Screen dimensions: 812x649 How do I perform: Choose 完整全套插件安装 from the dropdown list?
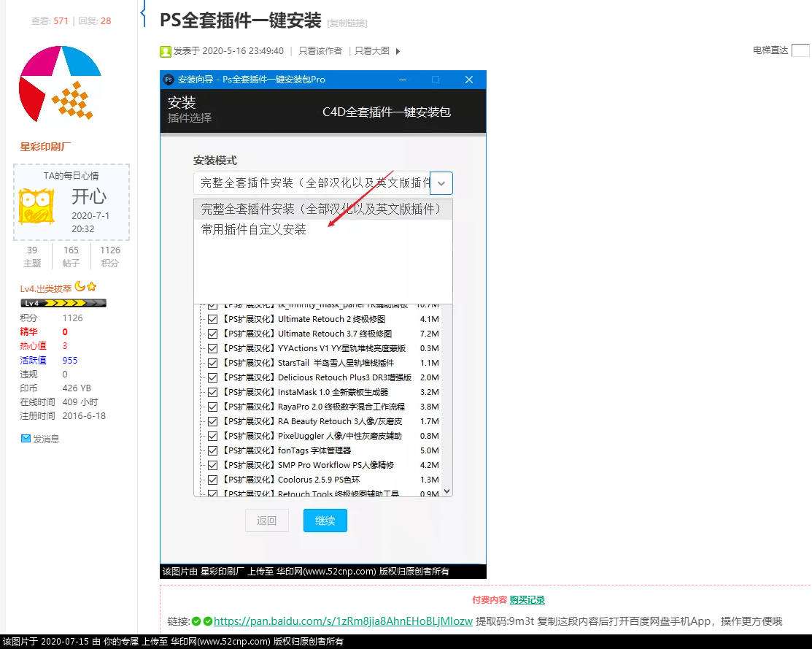coord(322,210)
